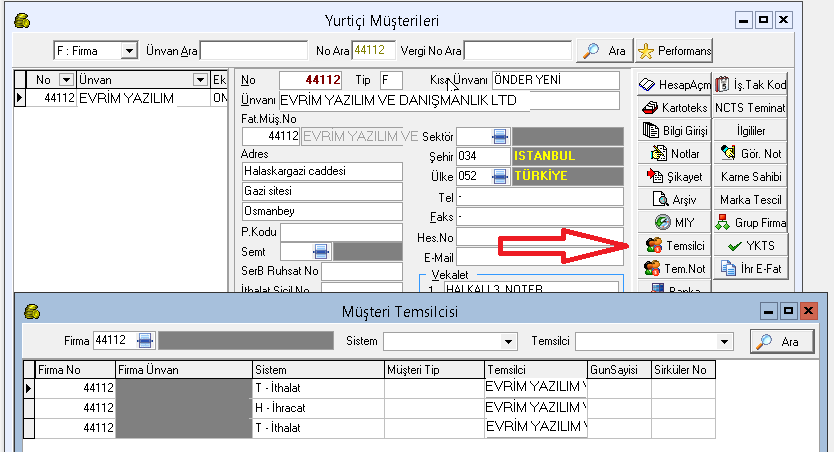Open Firma lookup button in Müşteri Temsilcisi

click(x=145, y=341)
